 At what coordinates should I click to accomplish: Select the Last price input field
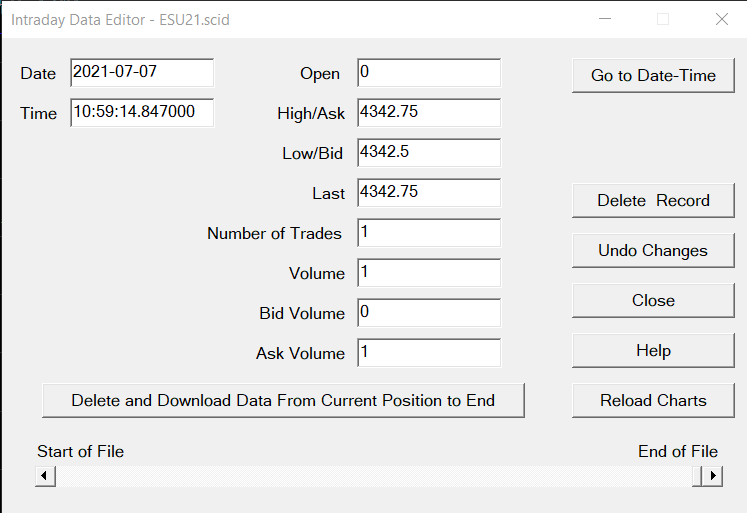tap(429, 192)
